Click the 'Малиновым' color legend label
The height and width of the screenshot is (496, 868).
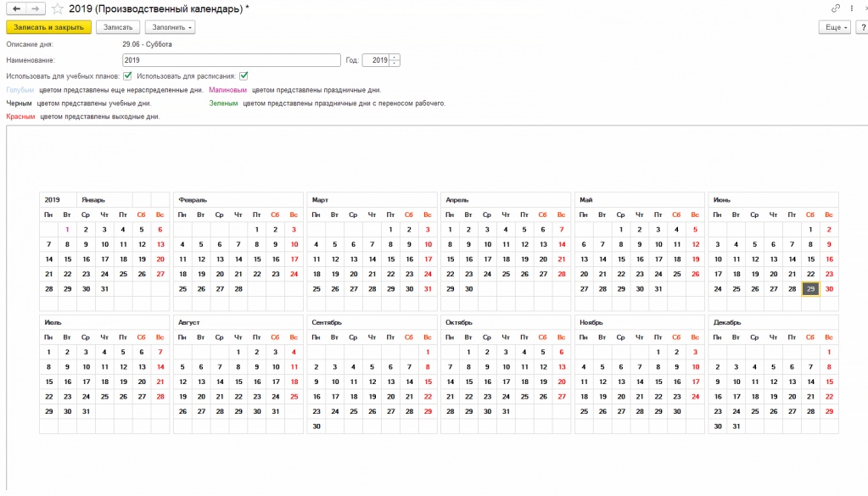click(227, 90)
